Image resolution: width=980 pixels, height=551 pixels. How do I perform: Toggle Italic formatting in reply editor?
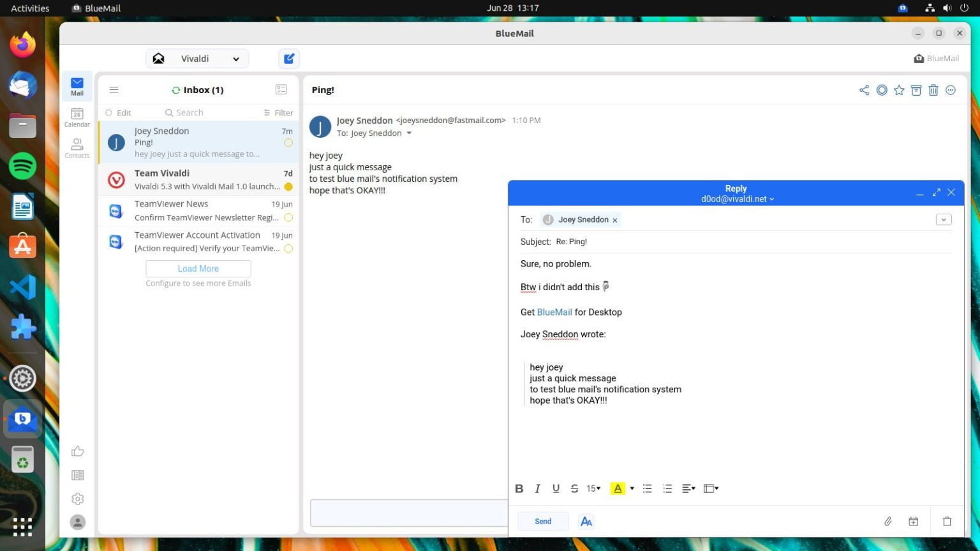(537, 489)
